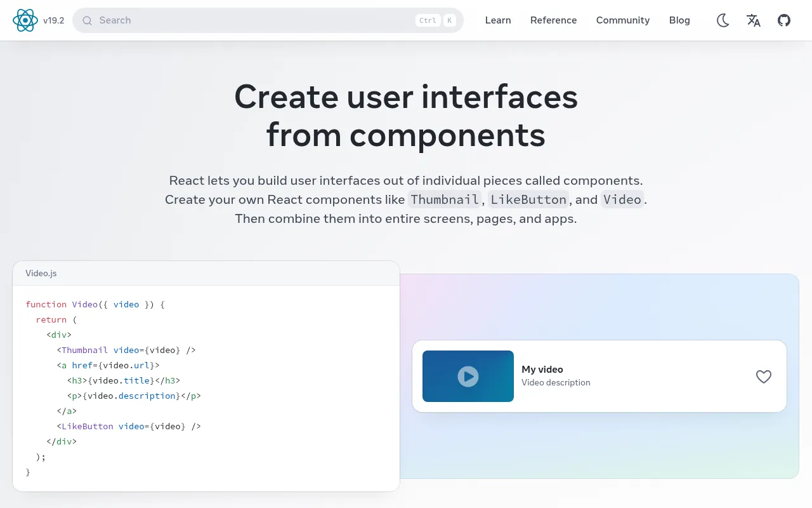Image resolution: width=812 pixels, height=508 pixels.
Task: Click the "<Thumbnail video={video} />" code line
Action: click(126, 350)
